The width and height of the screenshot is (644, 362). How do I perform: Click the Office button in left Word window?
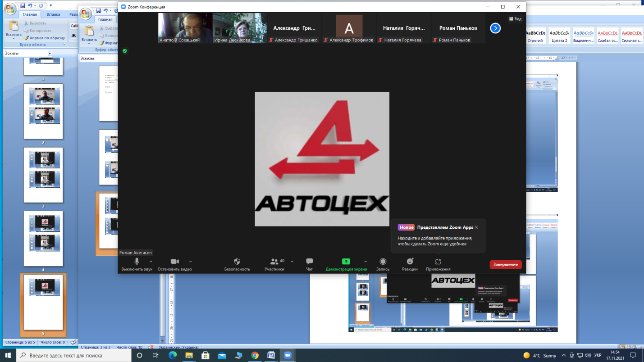click(x=10, y=9)
